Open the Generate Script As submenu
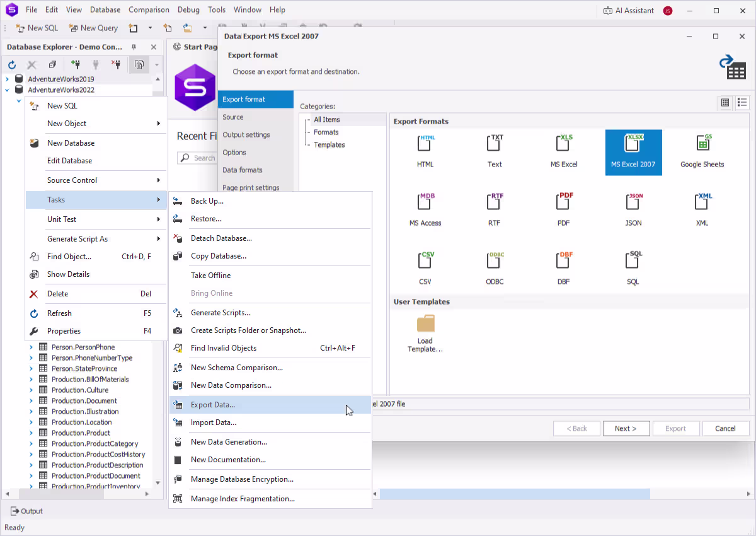 (x=96, y=239)
